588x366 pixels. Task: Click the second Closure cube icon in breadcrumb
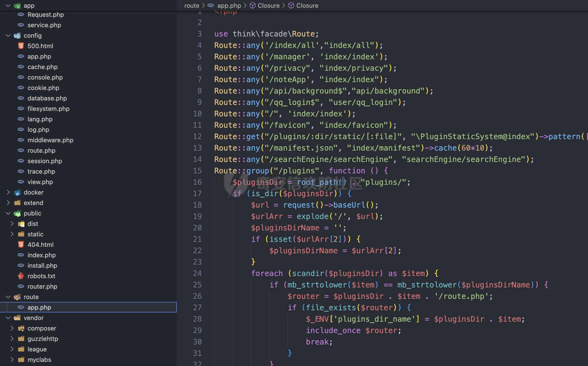pyautogui.click(x=291, y=6)
